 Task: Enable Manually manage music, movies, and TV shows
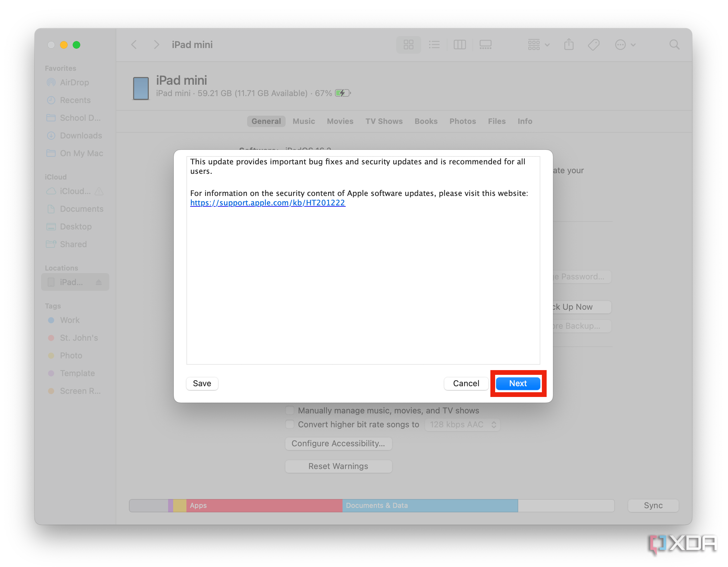pos(289,410)
